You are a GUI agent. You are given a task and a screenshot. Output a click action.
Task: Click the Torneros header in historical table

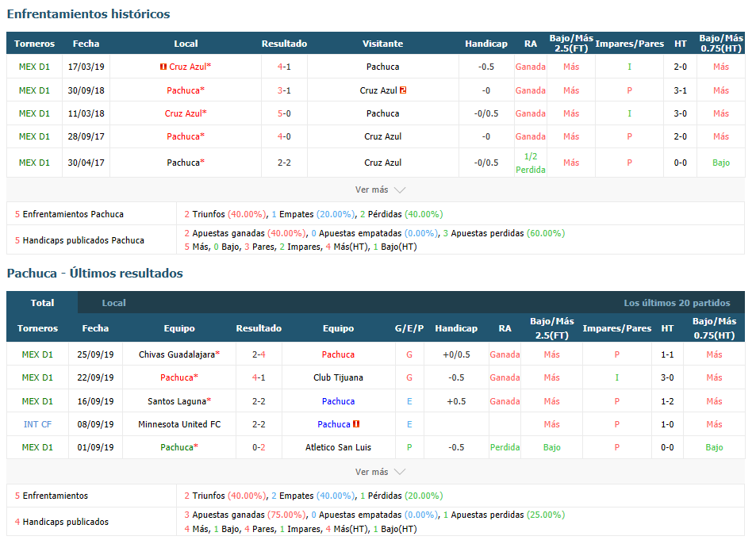[x=34, y=44]
